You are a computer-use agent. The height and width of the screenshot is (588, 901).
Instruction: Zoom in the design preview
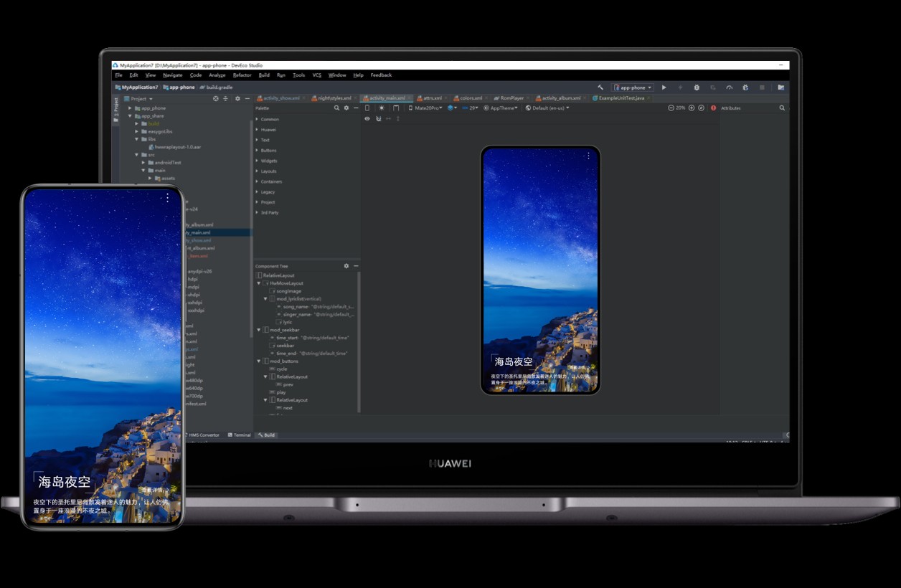point(692,108)
